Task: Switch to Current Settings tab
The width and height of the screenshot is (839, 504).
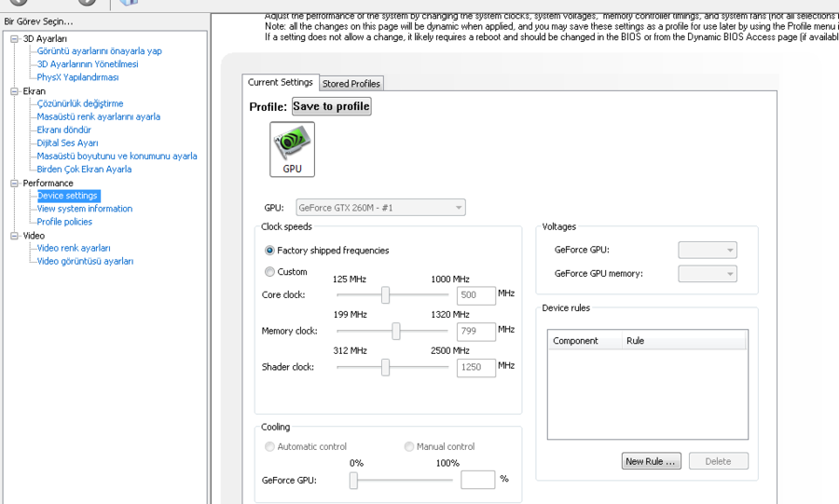Action: coord(281,82)
